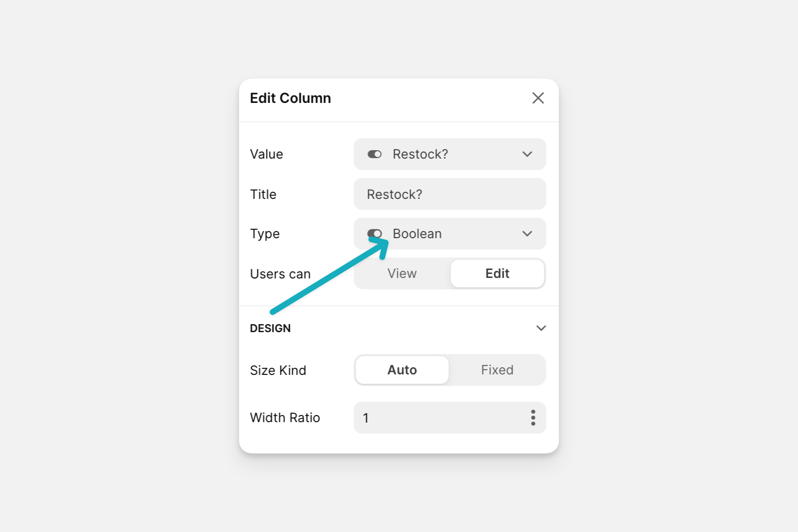The width and height of the screenshot is (798, 532).
Task: Click the Users can label
Action: [280, 274]
